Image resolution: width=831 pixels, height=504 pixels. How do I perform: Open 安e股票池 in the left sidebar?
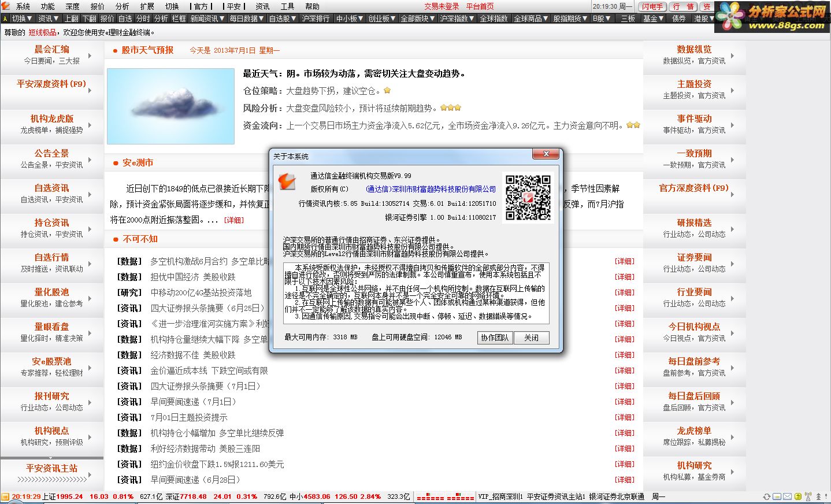[x=51, y=361]
